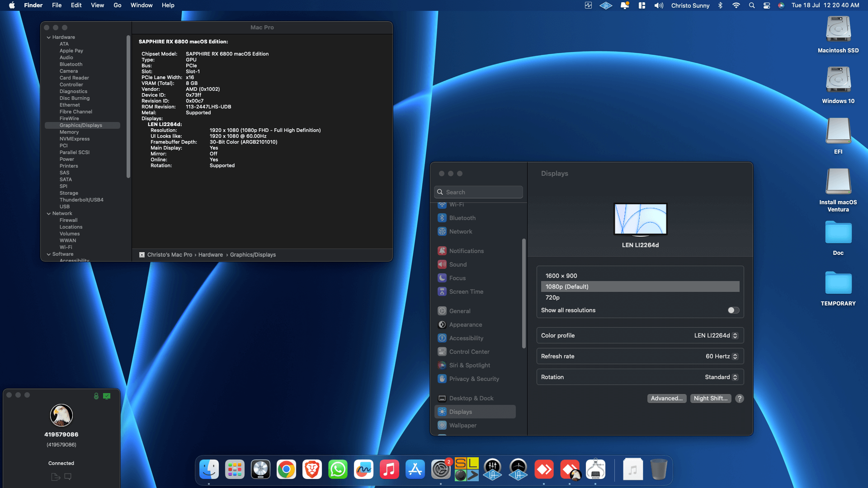Click the System Information sidebar scrollbar
Viewport: 868px width, 488px height.
pos(128,107)
